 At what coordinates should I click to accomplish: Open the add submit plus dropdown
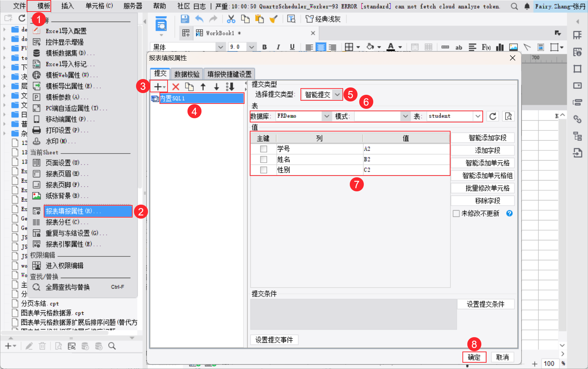(x=159, y=87)
